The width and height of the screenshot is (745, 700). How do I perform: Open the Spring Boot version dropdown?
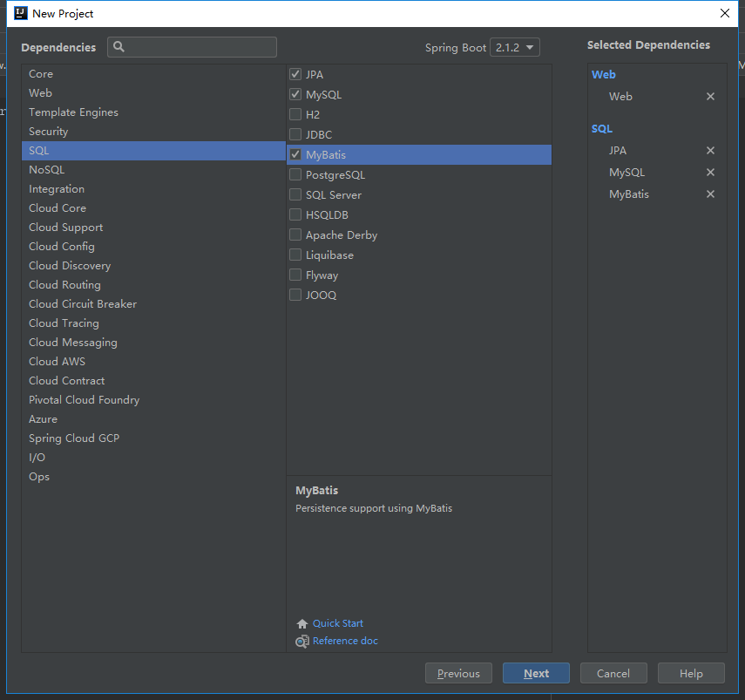(515, 48)
